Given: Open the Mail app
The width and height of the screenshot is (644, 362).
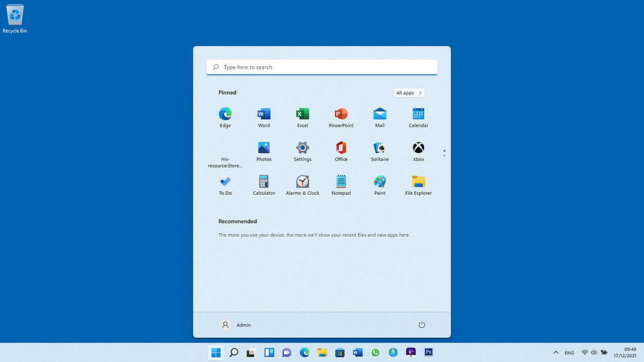Looking at the screenshot, I should click(x=379, y=117).
